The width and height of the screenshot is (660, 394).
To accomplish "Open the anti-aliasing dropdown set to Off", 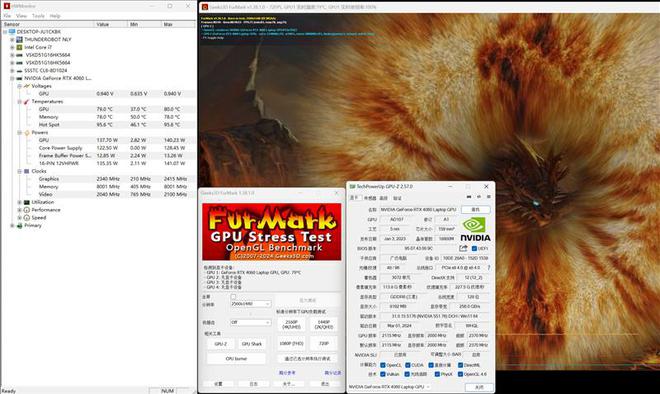I will pos(250,322).
